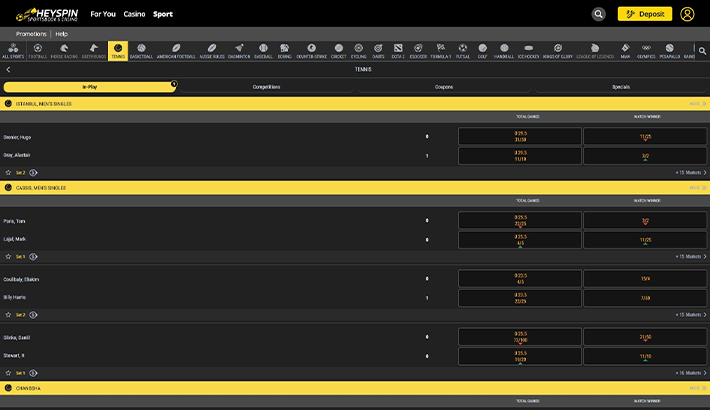Screen dimensions: 710x410
Task: Open the Ice Hockey sport icon
Action: tap(529, 50)
